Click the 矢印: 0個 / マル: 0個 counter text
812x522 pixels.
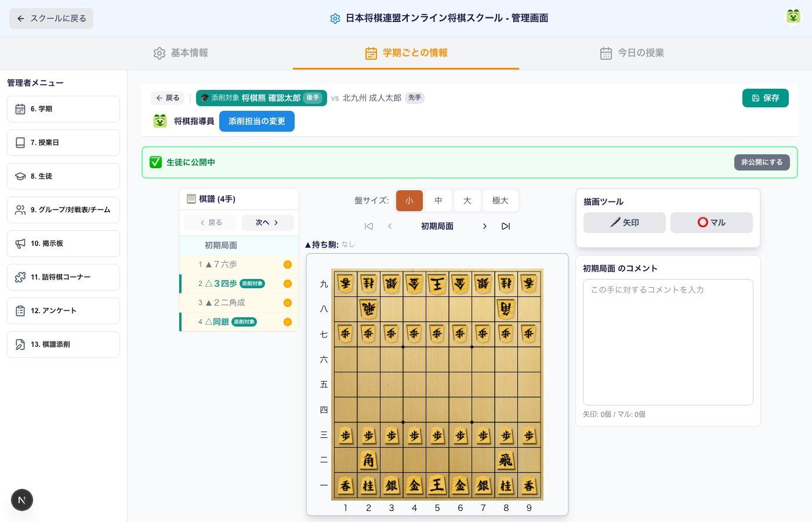(x=614, y=415)
